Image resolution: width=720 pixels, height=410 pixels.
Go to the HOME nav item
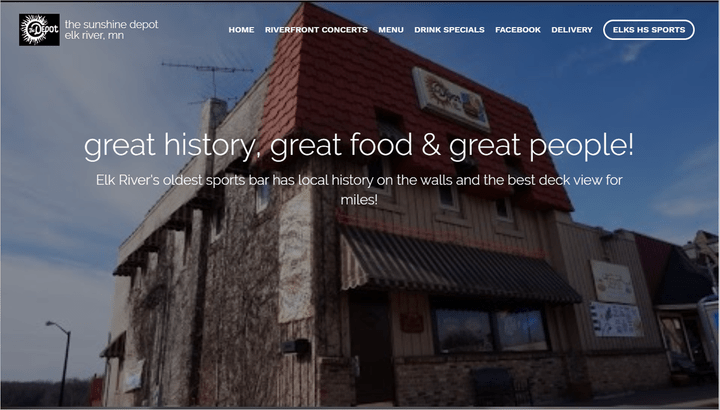coord(242,30)
